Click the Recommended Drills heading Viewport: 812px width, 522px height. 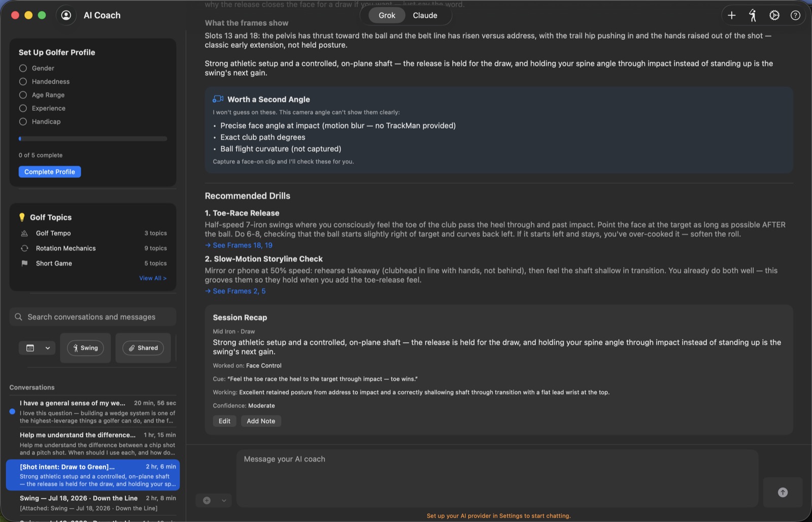point(248,196)
